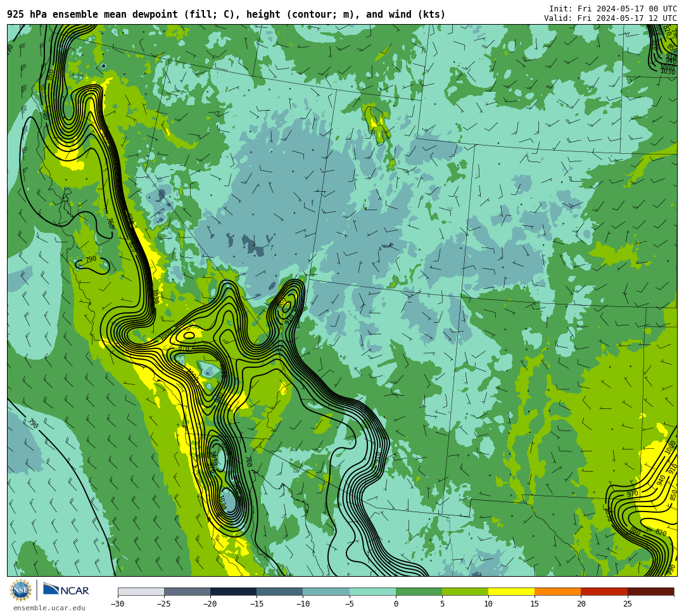Image resolution: width=684 pixels, height=616 pixels.
Task: Click the dark brown above-25 colorbar swatch
Action: point(650,591)
